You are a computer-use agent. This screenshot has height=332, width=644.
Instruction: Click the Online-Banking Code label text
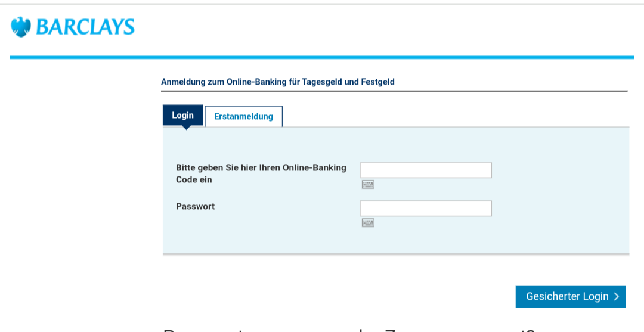(x=261, y=168)
